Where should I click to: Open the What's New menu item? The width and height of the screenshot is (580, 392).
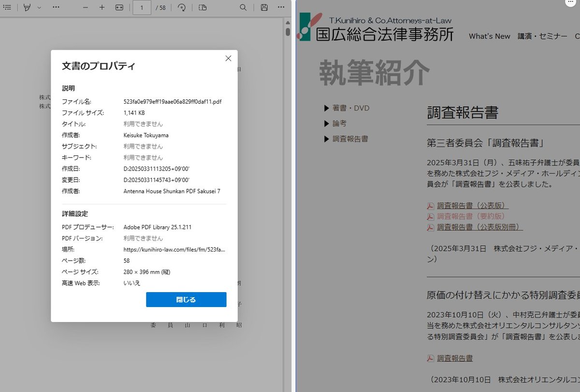pos(489,36)
